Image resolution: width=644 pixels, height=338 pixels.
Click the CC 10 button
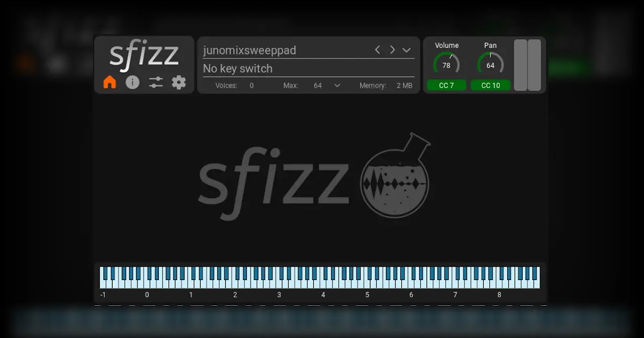point(491,85)
